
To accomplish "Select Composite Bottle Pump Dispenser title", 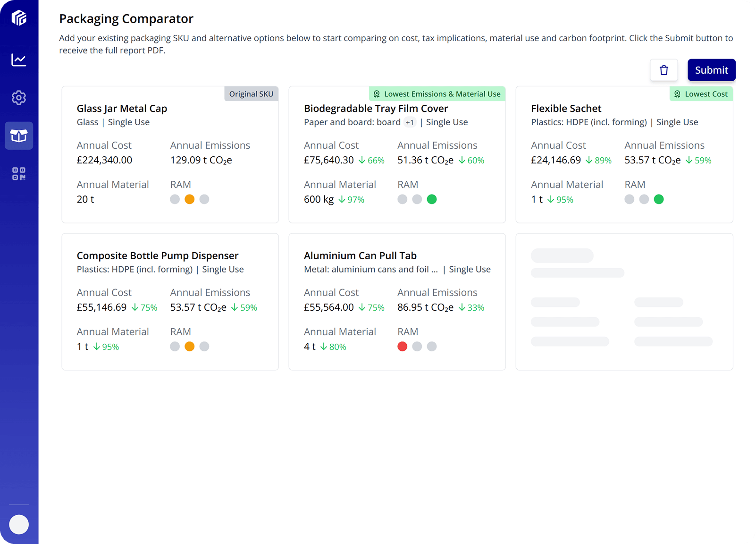I will pos(157,256).
